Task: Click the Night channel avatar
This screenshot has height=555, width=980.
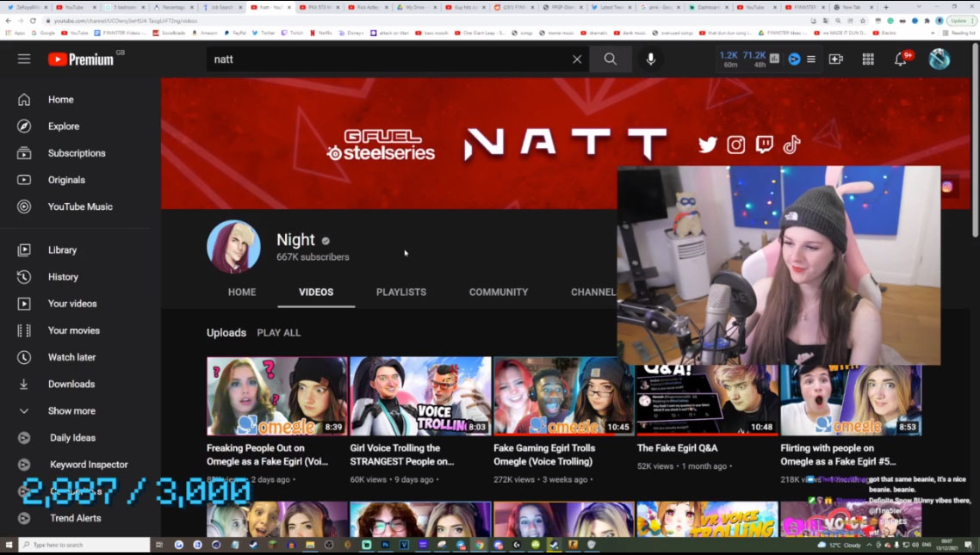Action: (233, 247)
